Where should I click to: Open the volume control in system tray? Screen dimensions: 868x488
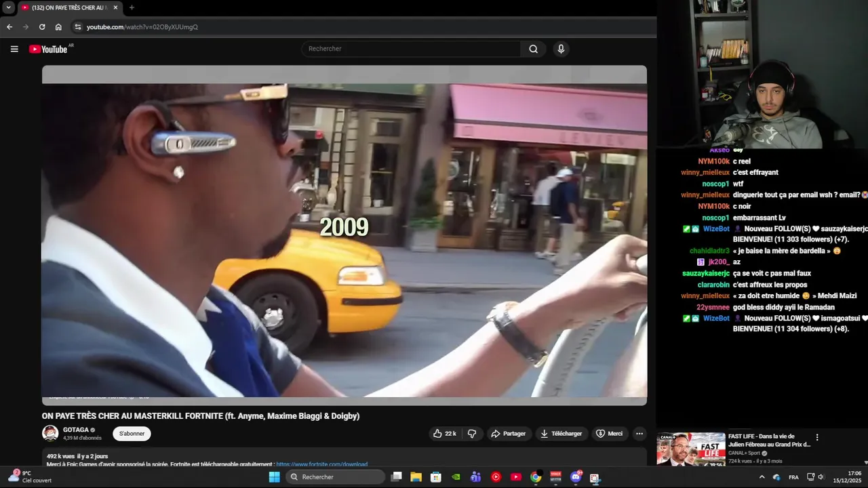821,477
